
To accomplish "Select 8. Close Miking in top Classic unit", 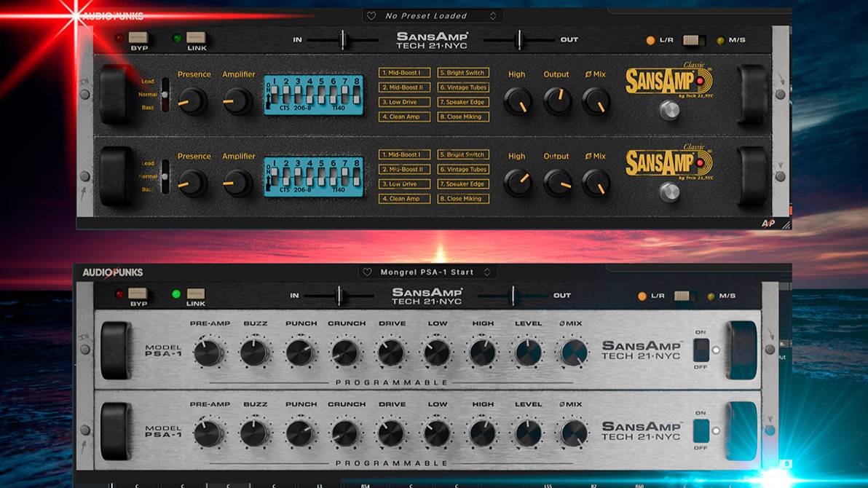I will [x=463, y=117].
